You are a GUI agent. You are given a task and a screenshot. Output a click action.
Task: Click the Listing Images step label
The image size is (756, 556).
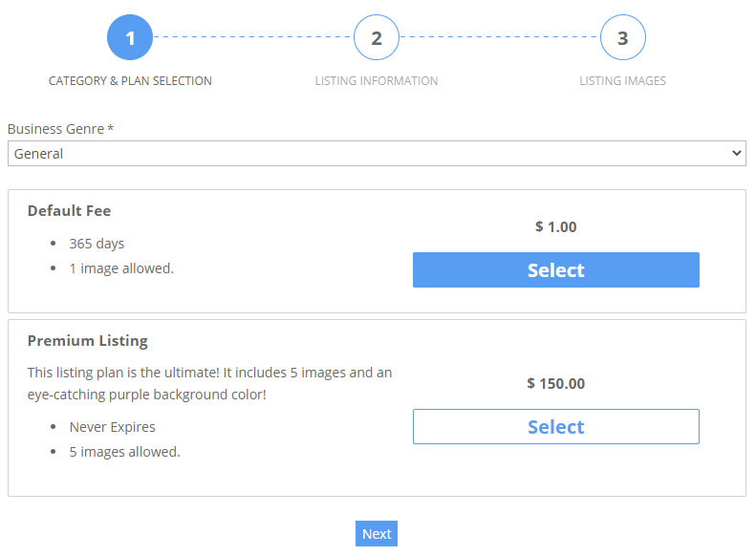pyautogui.click(x=623, y=81)
